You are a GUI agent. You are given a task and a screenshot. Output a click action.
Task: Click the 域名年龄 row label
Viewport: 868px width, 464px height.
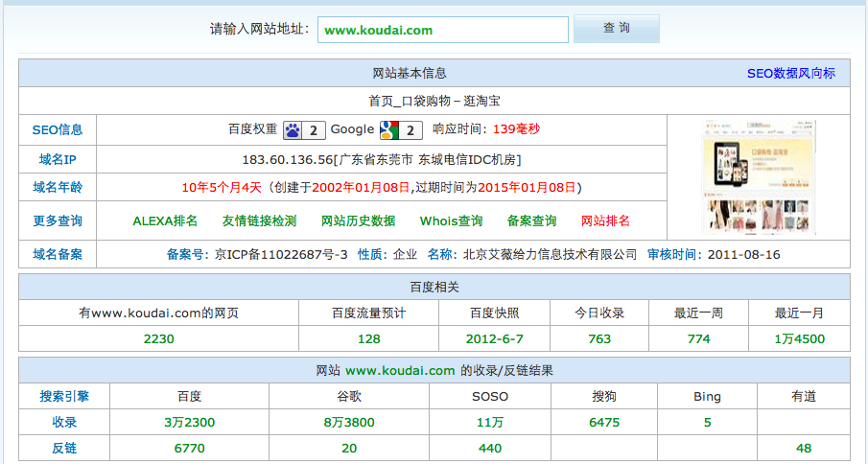pos(58,188)
